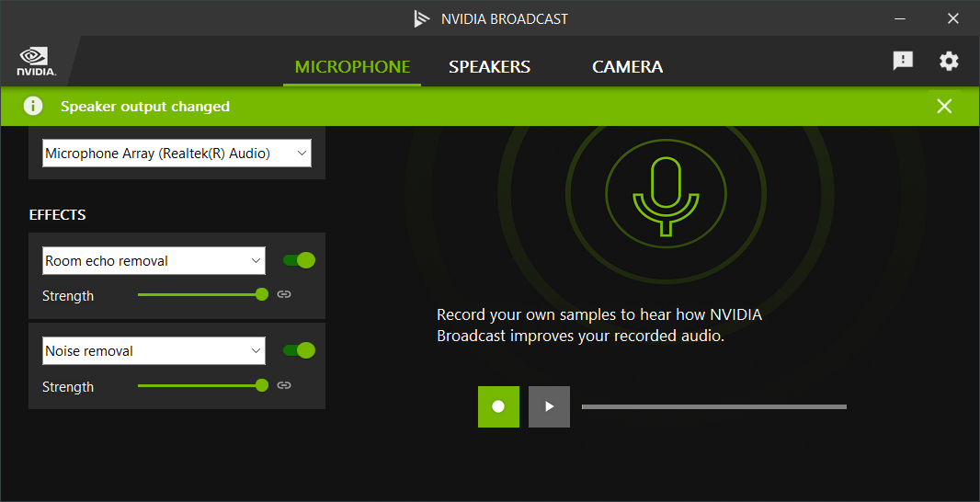Switch to the SPEAKERS tab
The width and height of the screenshot is (980, 502).
(489, 67)
